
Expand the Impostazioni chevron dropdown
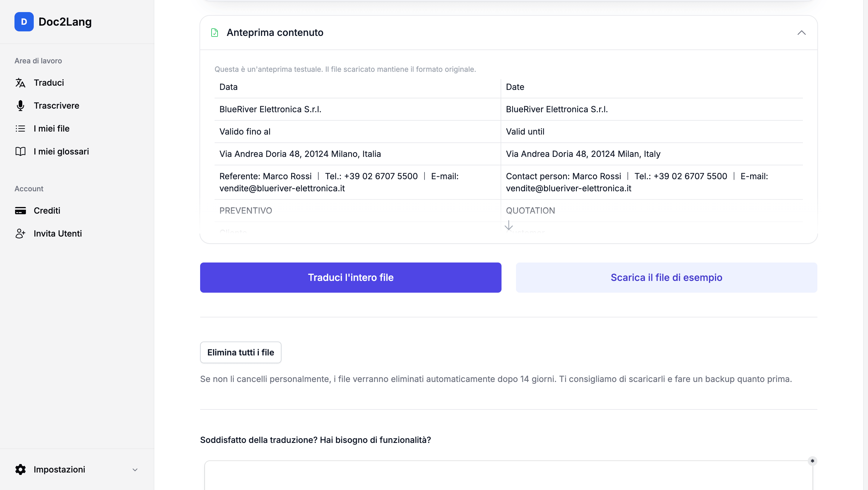pos(135,470)
